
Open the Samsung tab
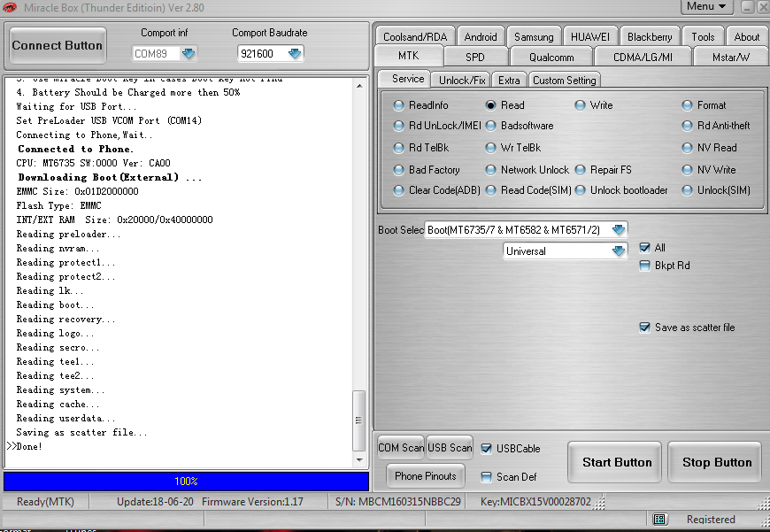[534, 37]
